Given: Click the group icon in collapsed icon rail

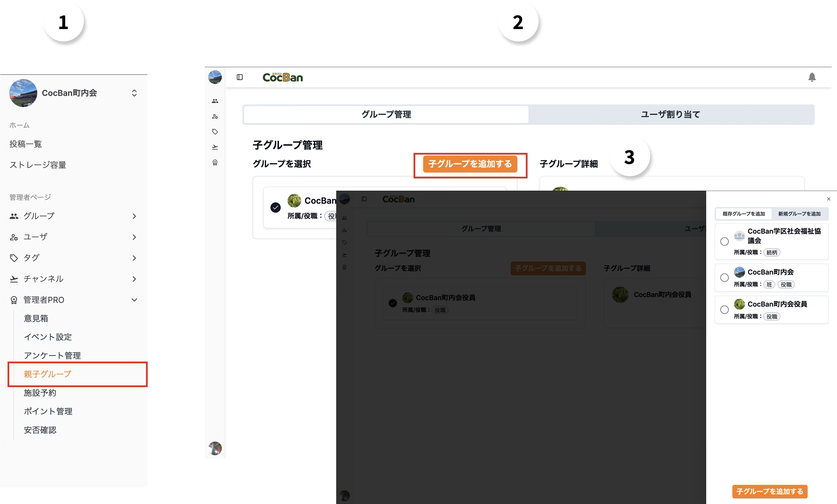Looking at the screenshot, I should point(215,101).
